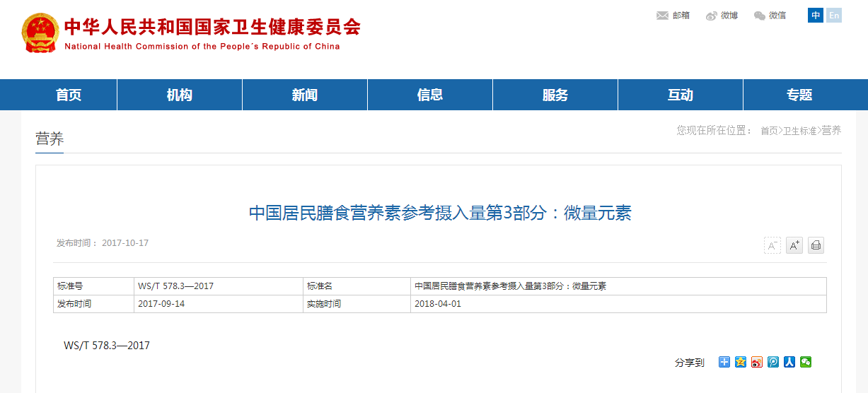Image resolution: width=868 pixels, height=393 pixels.
Task: Open the 专题 navigation menu
Action: point(799,95)
